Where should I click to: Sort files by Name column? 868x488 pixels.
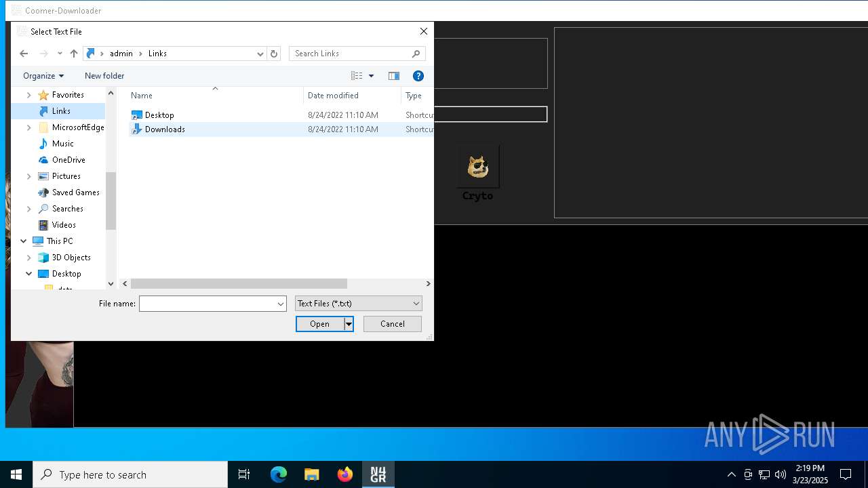point(214,96)
